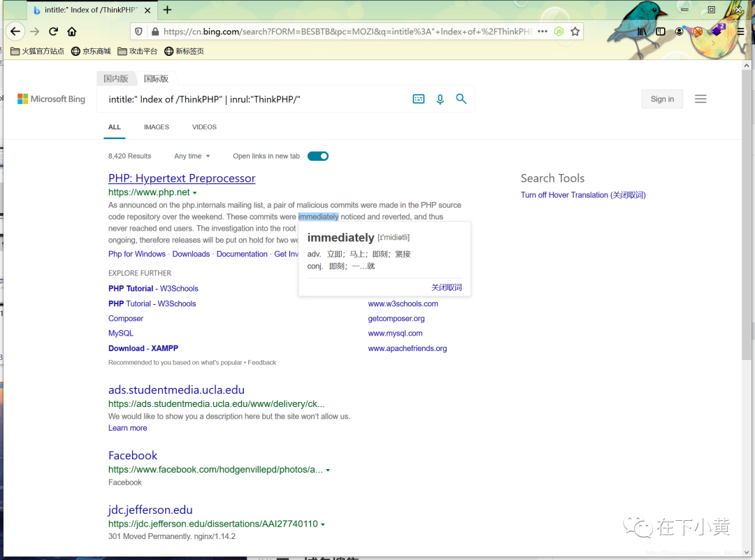Click the forward navigation arrow
The height and width of the screenshot is (560, 755).
click(x=35, y=31)
